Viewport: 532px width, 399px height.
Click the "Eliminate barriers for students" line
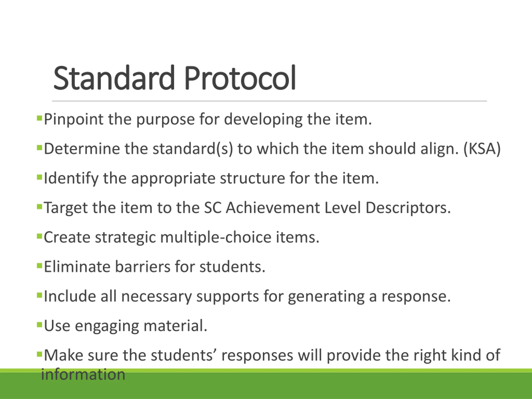(x=154, y=267)
